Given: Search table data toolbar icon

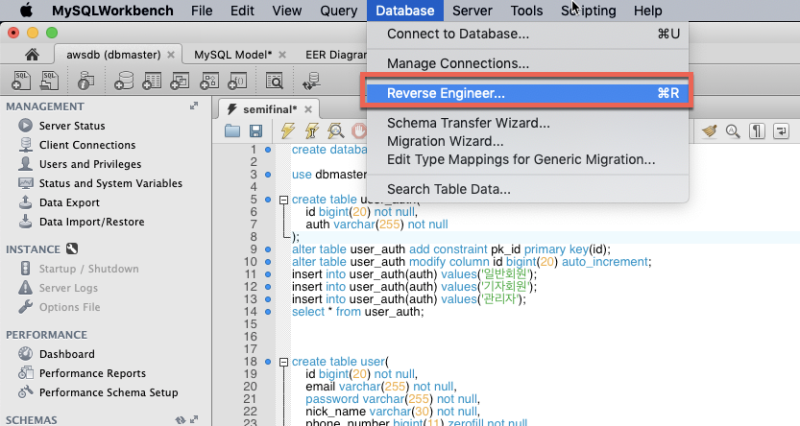Looking at the screenshot, I should (274, 81).
